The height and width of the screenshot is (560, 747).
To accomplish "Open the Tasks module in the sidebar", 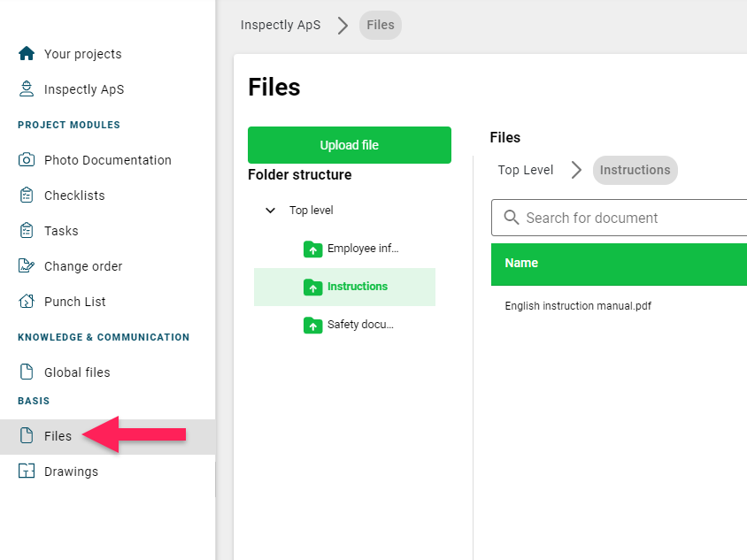I will (x=61, y=231).
